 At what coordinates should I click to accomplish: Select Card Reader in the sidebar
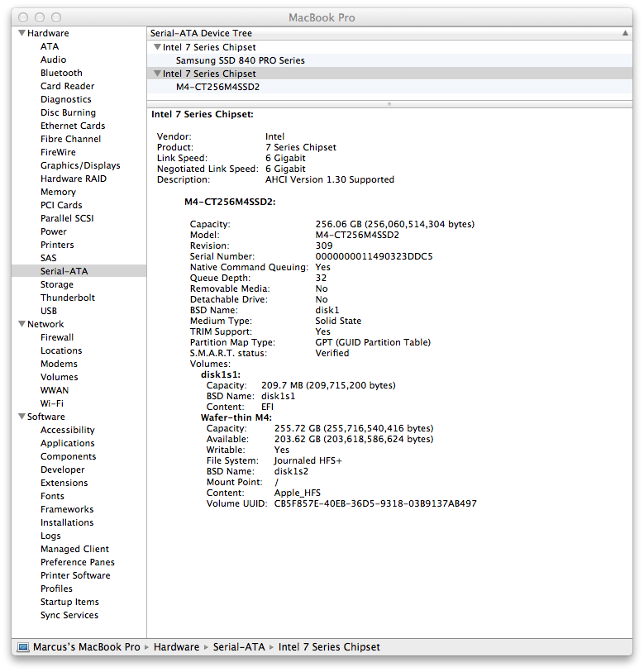tap(67, 86)
